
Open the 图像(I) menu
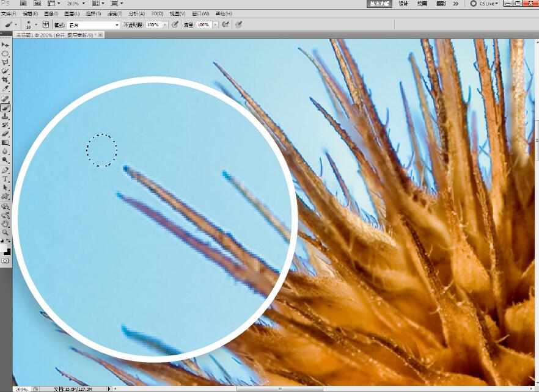[51, 14]
